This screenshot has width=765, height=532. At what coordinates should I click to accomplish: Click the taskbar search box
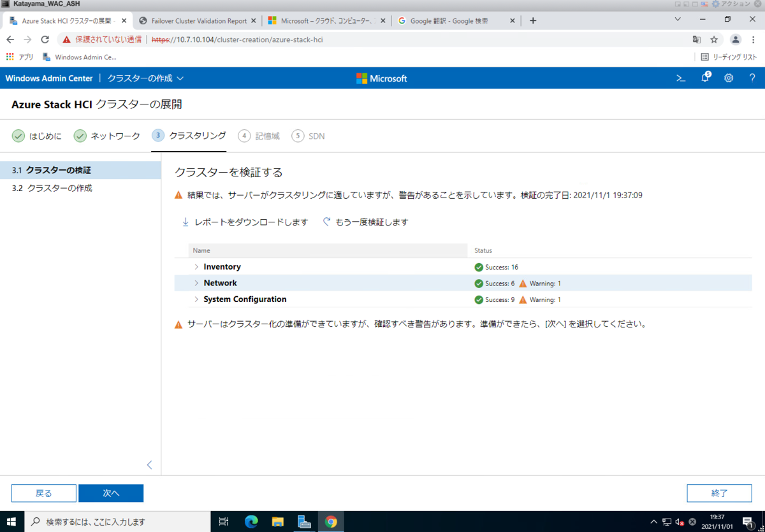[117, 521]
